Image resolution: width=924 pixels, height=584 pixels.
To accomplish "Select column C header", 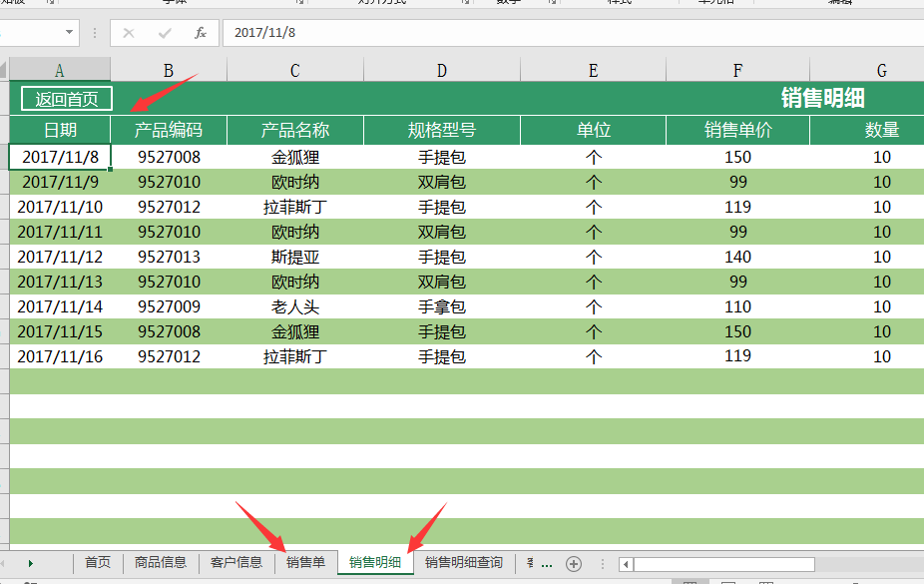I will click(295, 70).
